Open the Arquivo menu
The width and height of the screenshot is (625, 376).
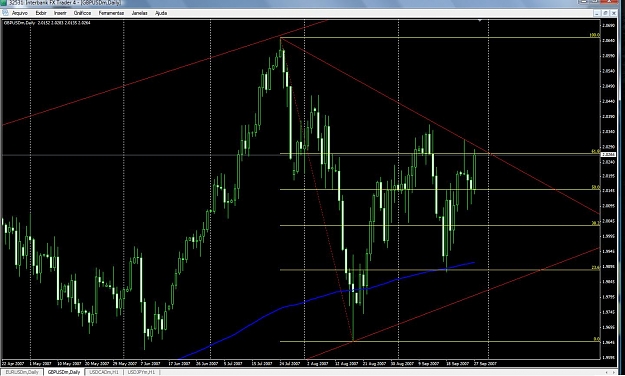[x=20, y=13]
